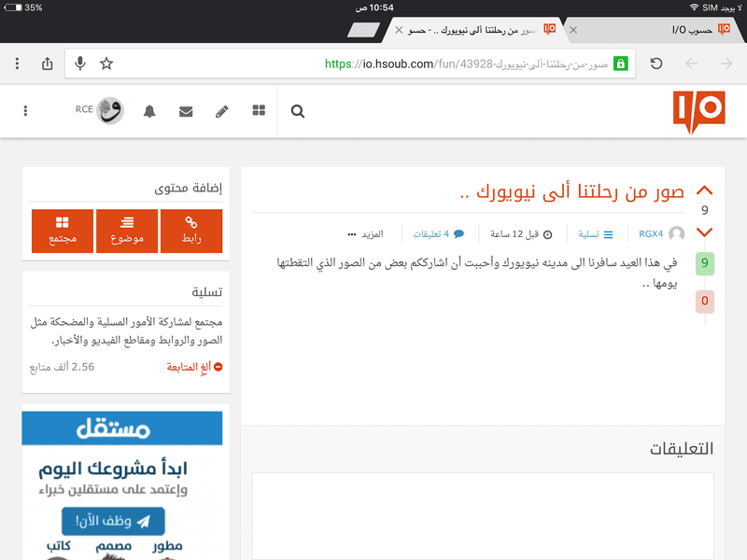The image size is (747, 560).
Task: Switch to حسوب I/O tab
Action: (x=692, y=30)
